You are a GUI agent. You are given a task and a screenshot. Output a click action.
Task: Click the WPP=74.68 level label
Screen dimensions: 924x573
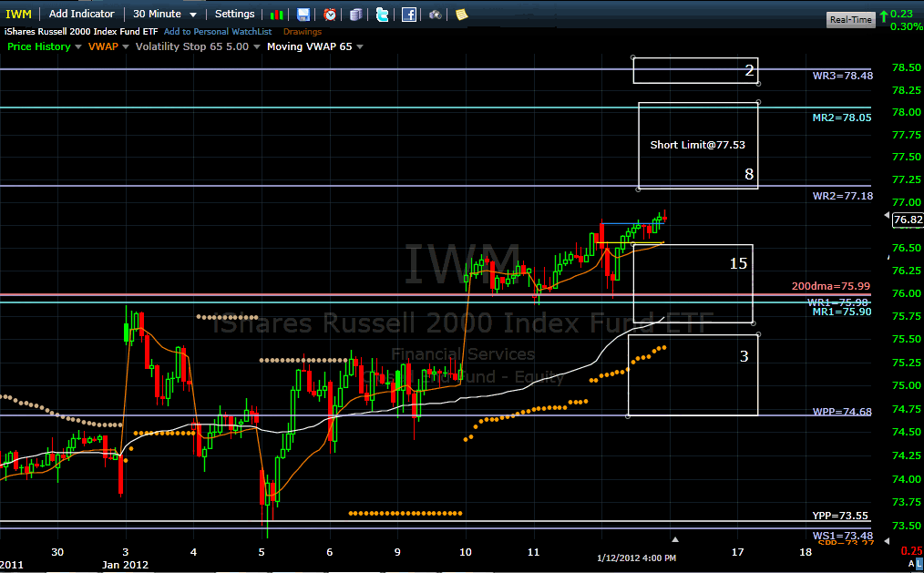(842, 412)
